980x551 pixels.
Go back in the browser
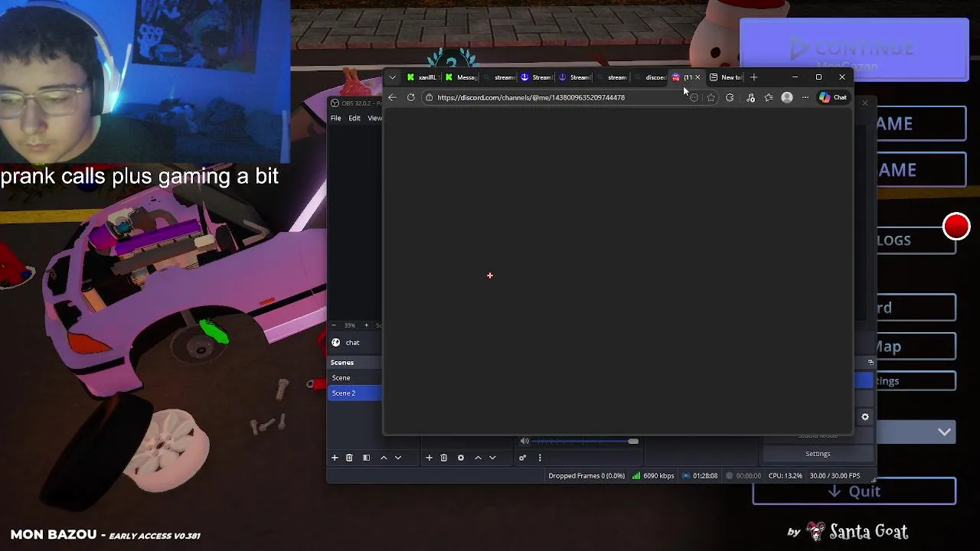[392, 97]
